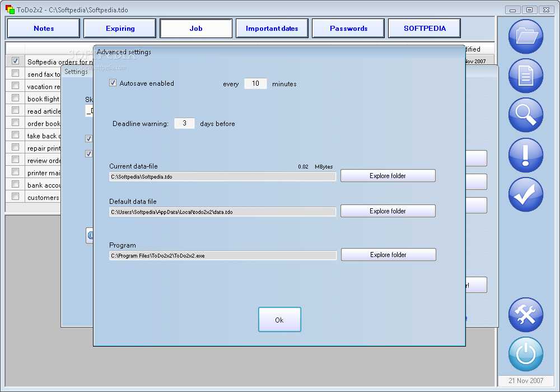Open the Important dates tab

click(272, 28)
